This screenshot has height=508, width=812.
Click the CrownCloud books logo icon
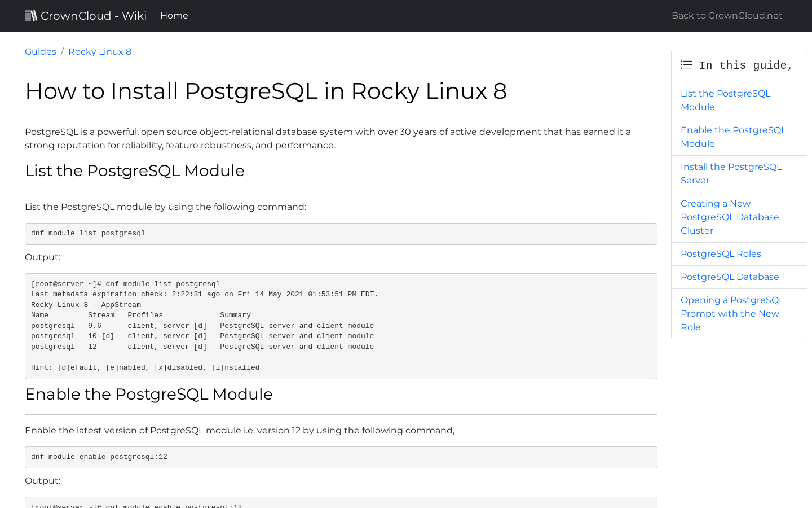click(x=31, y=15)
